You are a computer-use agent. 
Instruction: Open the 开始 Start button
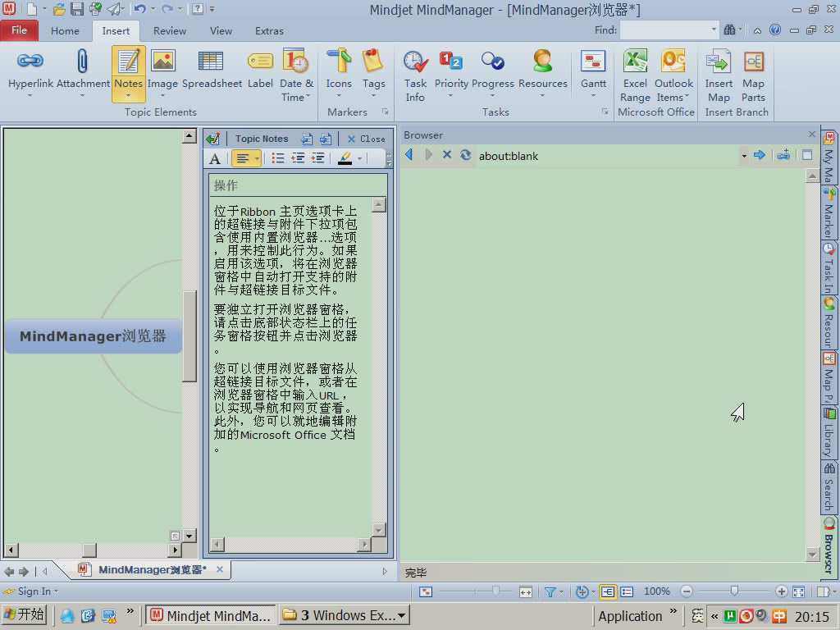25,615
